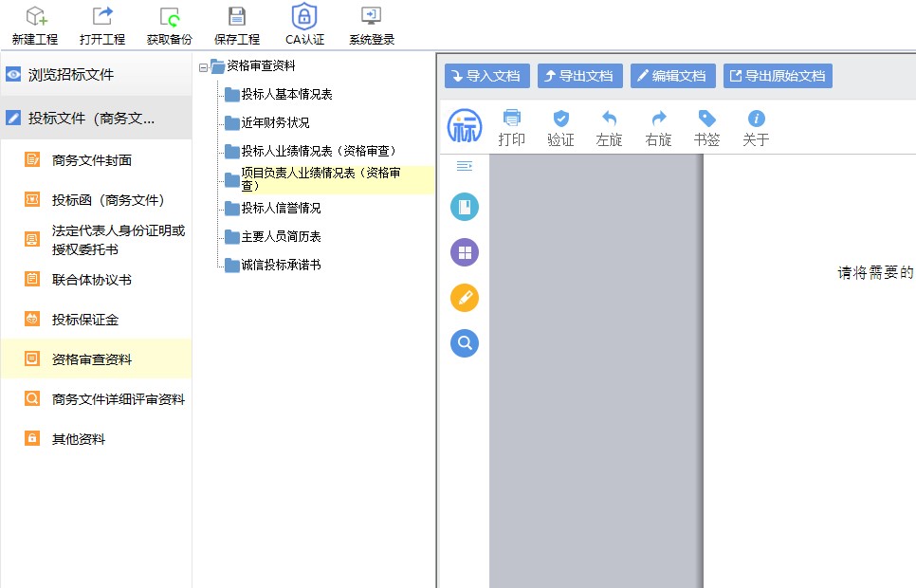Open 商务文件详细评审资料 item
Image resolution: width=916 pixels, height=588 pixels.
click(97, 398)
